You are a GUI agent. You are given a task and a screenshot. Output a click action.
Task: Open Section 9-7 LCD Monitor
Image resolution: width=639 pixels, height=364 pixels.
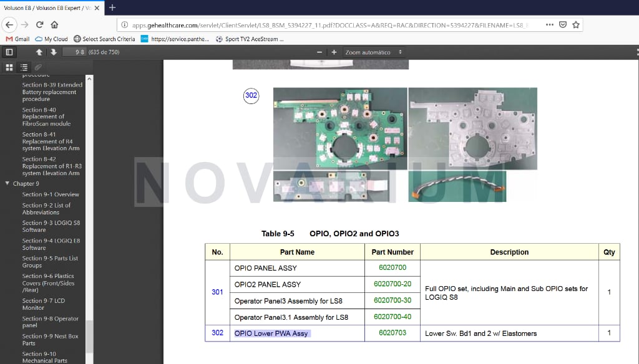pyautogui.click(x=44, y=304)
